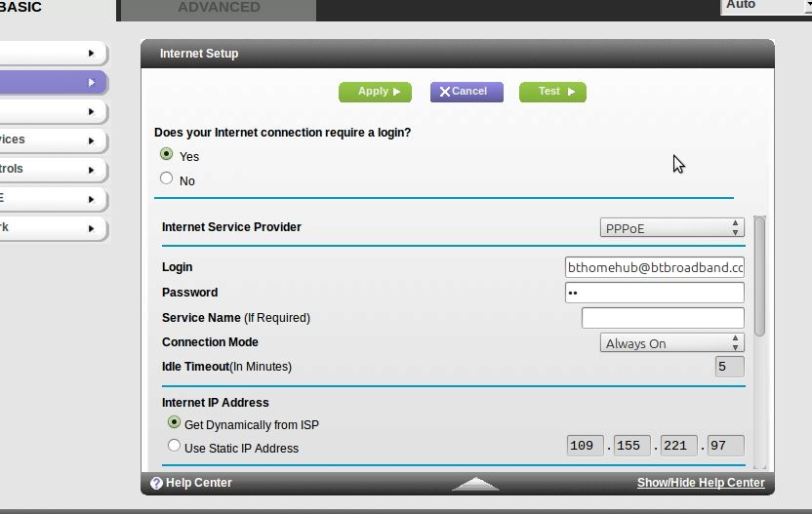Open the Auto dropdown at top right

pos(766,6)
